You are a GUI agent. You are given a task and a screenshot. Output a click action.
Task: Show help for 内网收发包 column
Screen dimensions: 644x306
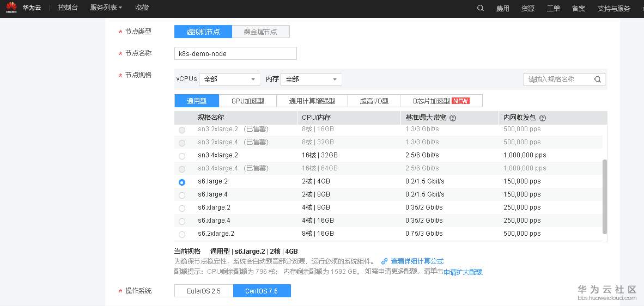pyautogui.click(x=543, y=118)
